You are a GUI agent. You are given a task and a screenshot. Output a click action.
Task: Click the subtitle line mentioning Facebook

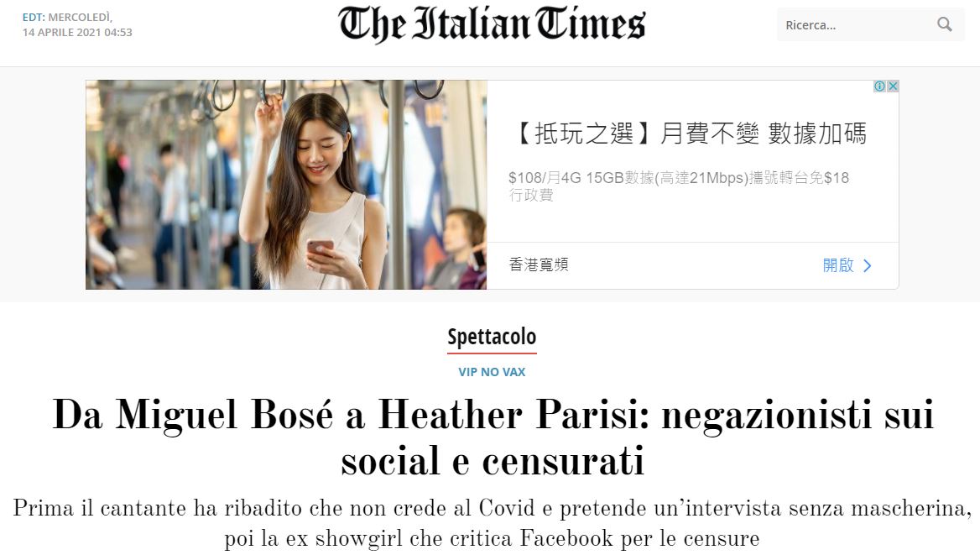tap(493, 539)
